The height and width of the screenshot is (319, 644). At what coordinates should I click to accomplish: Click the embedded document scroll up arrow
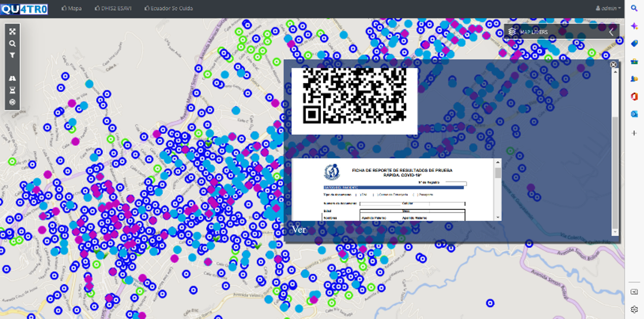[498, 162]
